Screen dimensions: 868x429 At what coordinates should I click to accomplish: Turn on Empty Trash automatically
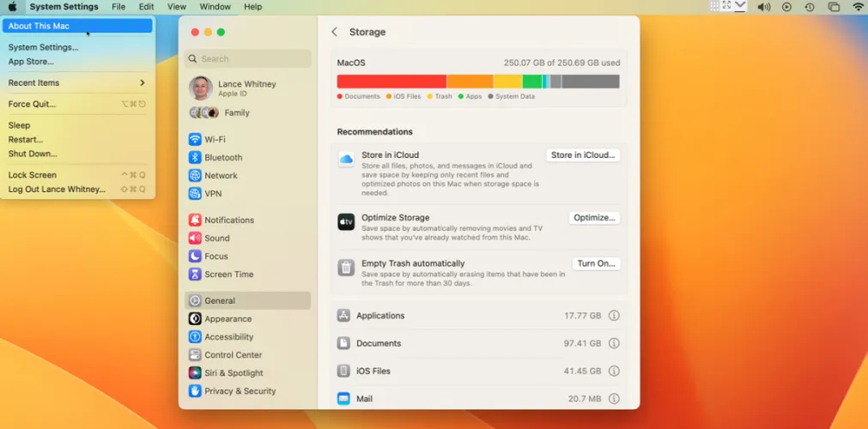pyautogui.click(x=596, y=264)
